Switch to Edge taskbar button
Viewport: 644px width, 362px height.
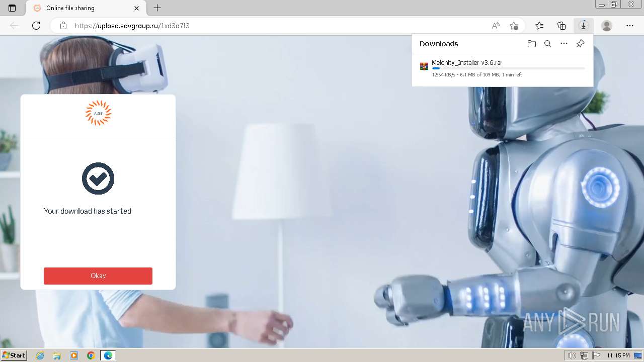(x=108, y=355)
